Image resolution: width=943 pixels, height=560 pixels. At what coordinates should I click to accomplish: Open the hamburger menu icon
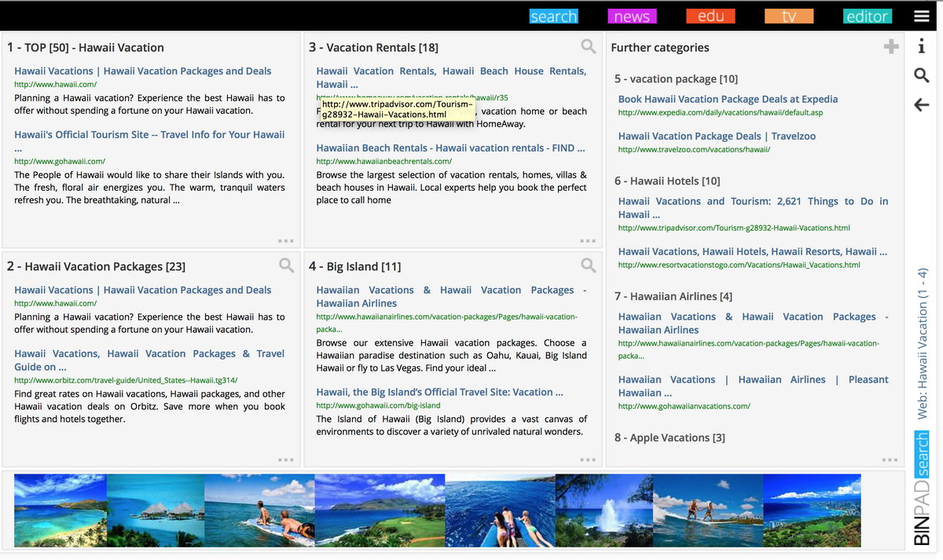click(921, 16)
